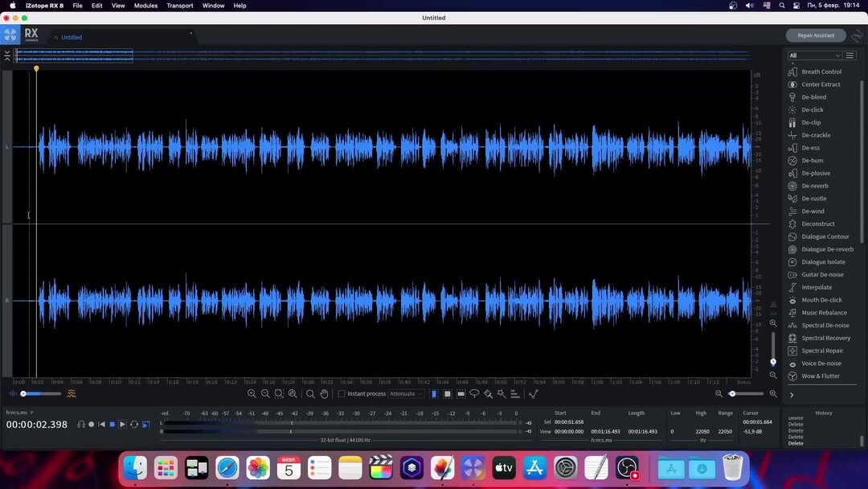This screenshot has width=868, height=489.
Task: Select the Frequency selection tool
Action: click(x=461, y=394)
